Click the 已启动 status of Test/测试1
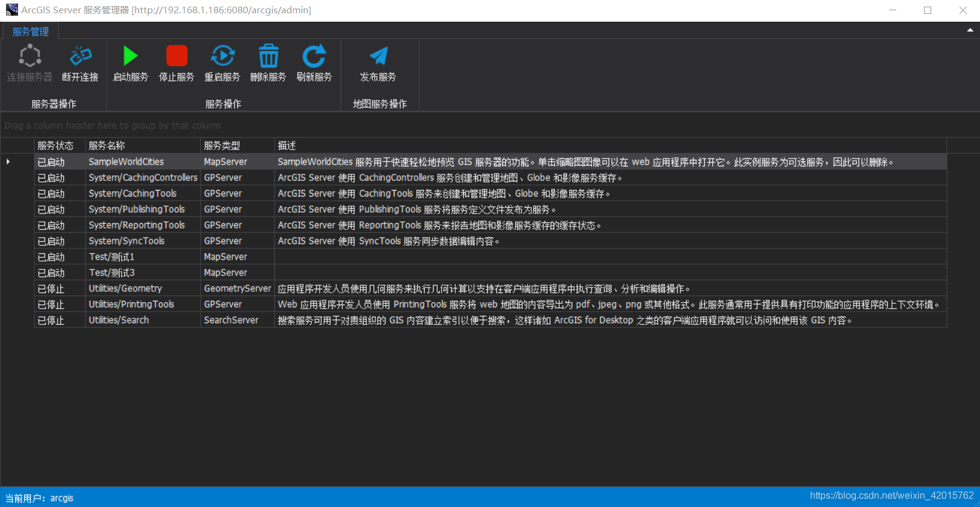This screenshot has height=507, width=980. point(60,257)
